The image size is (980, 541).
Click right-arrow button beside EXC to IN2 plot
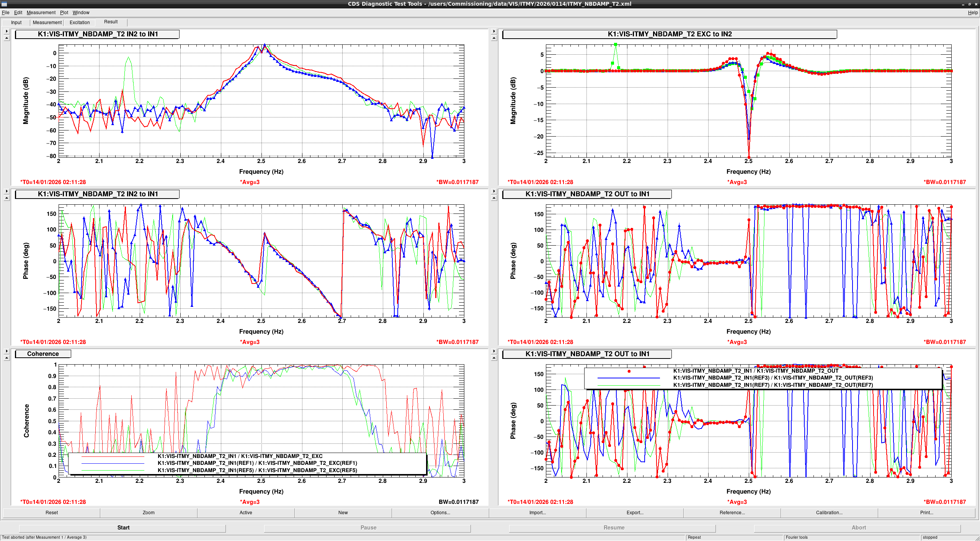click(x=494, y=31)
